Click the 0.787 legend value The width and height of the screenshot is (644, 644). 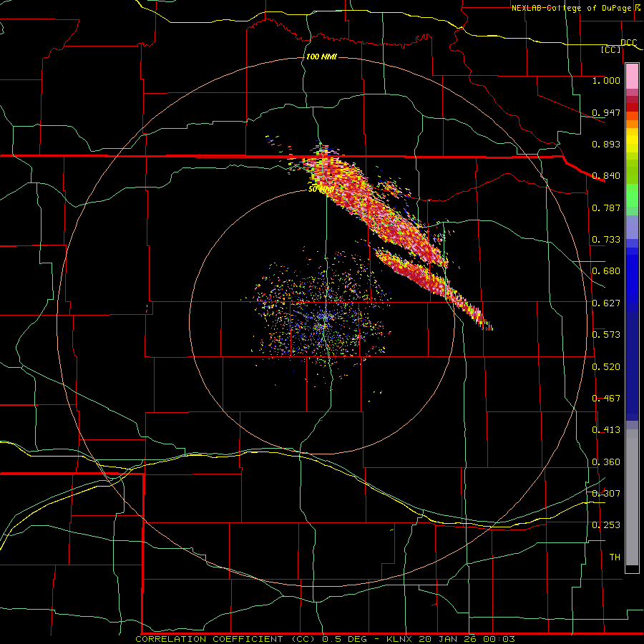pos(606,208)
